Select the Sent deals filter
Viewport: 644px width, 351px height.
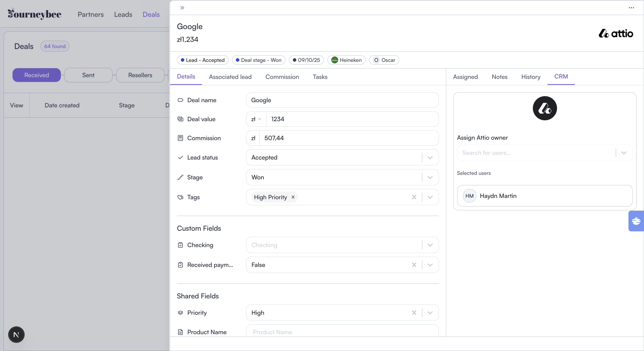click(x=88, y=75)
